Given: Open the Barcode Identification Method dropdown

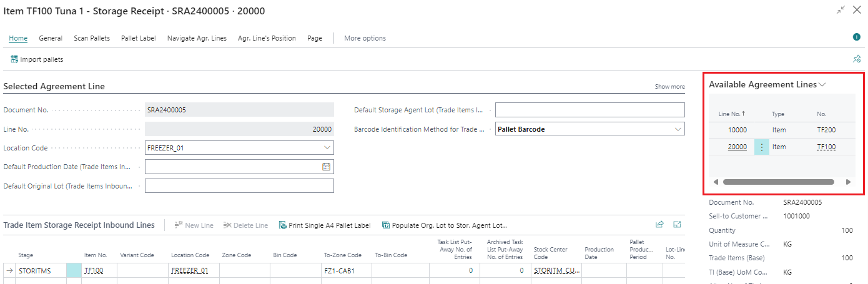Looking at the screenshot, I should pos(678,130).
